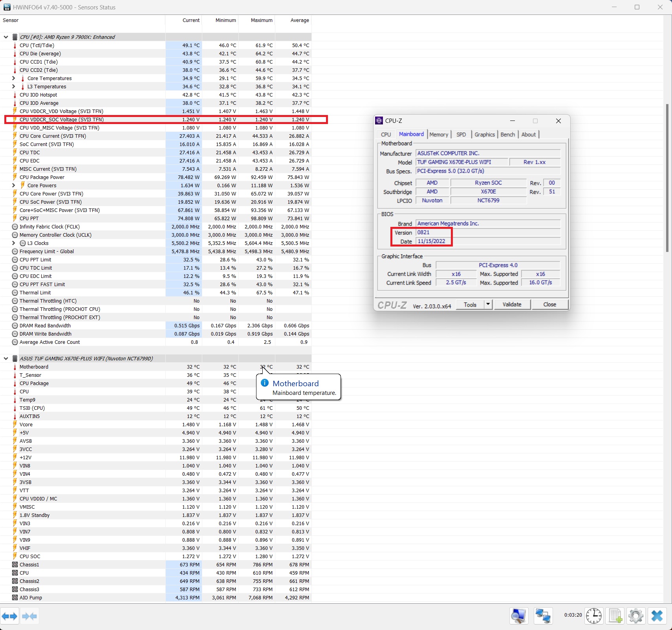Viewport: 672px width, 630px height.
Task: Switch to the Graphics tab in CPU-Z
Action: pyautogui.click(x=485, y=134)
